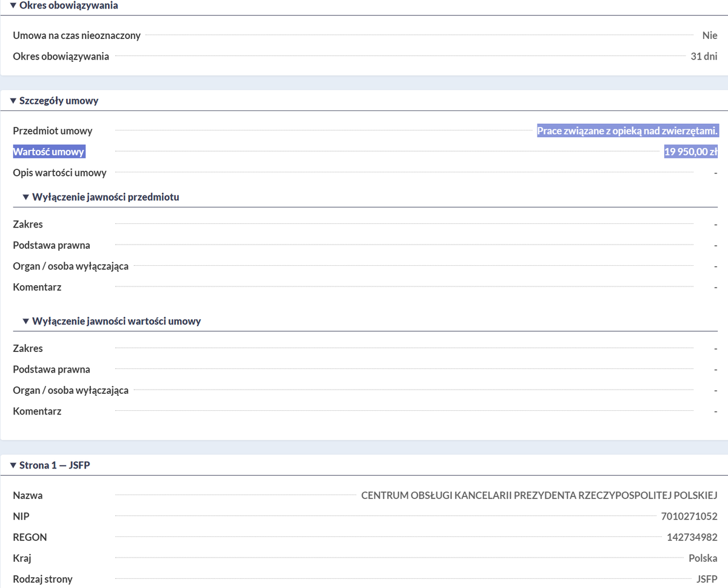Click Organ / osoba wyłączająca under jawności wartości umowy

tap(70, 390)
